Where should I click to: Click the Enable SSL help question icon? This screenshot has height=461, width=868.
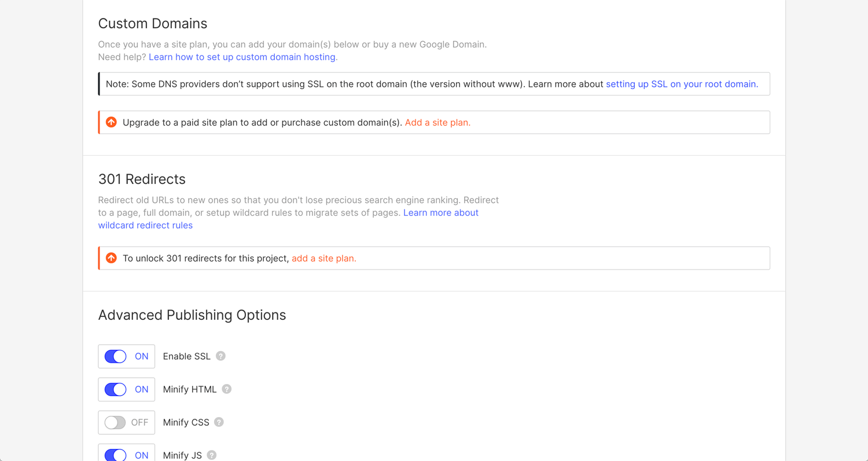pyautogui.click(x=220, y=356)
